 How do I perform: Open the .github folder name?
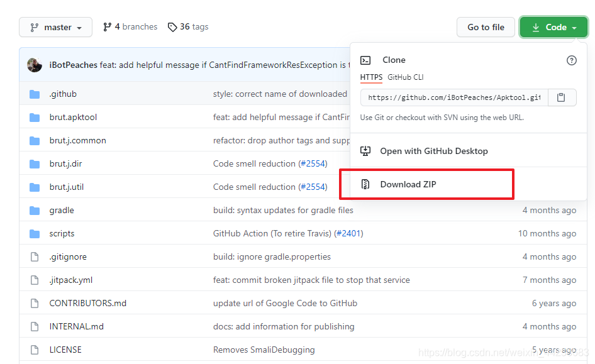click(63, 94)
